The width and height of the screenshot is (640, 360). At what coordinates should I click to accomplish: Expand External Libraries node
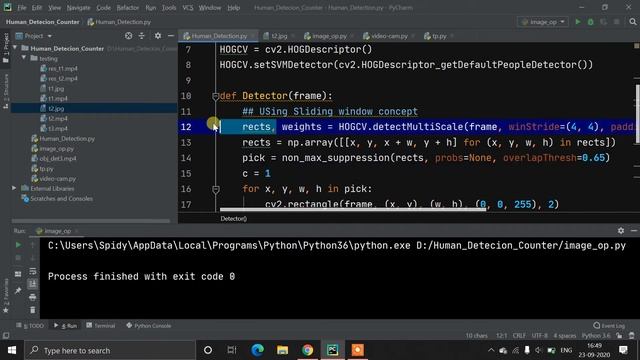click(14, 188)
